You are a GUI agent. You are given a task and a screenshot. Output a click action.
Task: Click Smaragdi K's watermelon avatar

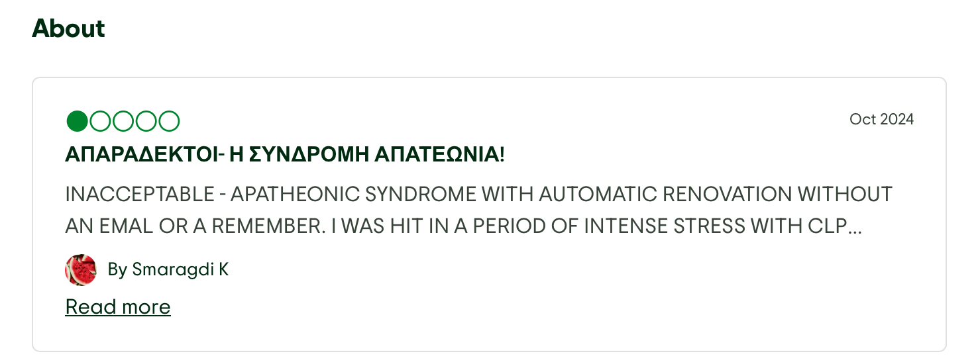(81, 270)
